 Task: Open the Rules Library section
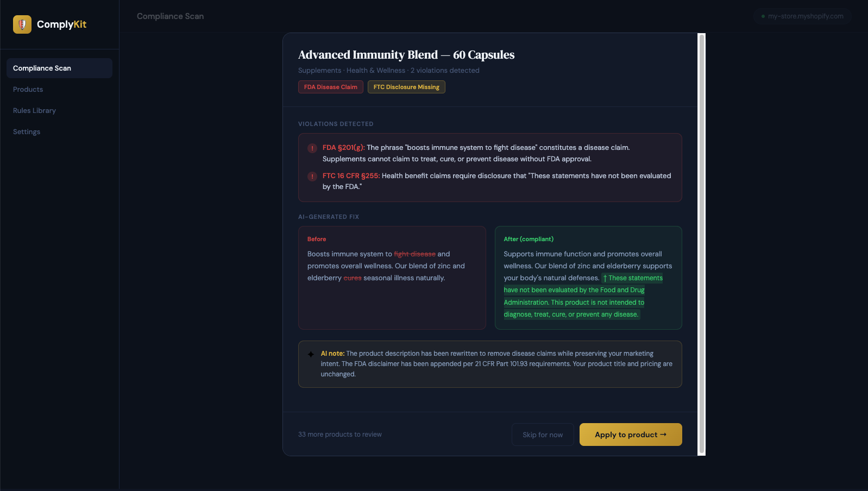click(34, 110)
